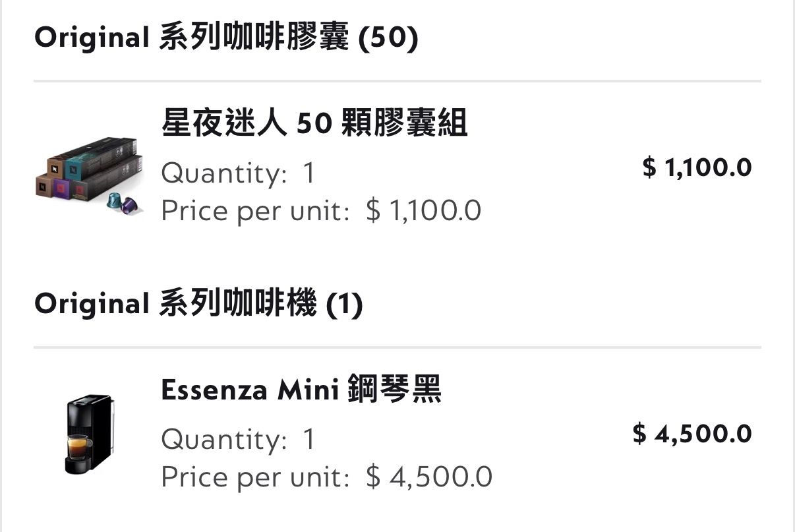Tap the blue capsule in product image

click(115, 200)
